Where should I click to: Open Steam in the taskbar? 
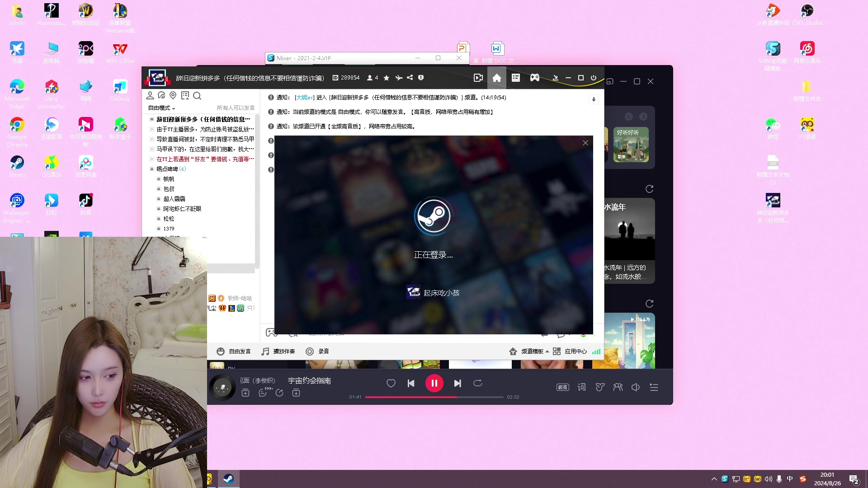[x=229, y=479]
